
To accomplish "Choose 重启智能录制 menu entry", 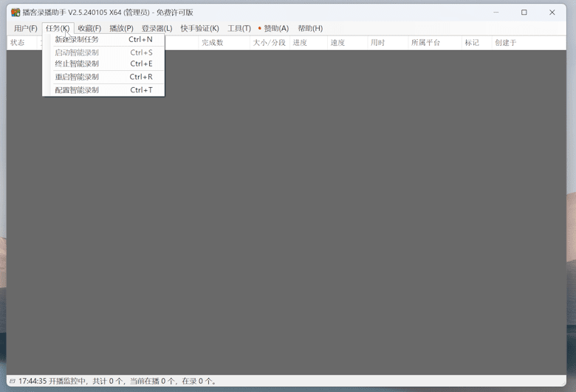I will 103,77.
